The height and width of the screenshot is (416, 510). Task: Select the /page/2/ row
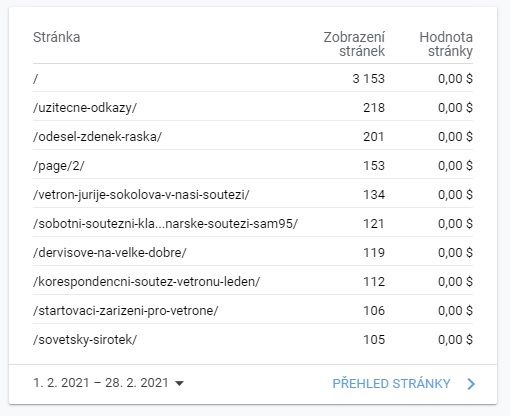(x=253, y=165)
